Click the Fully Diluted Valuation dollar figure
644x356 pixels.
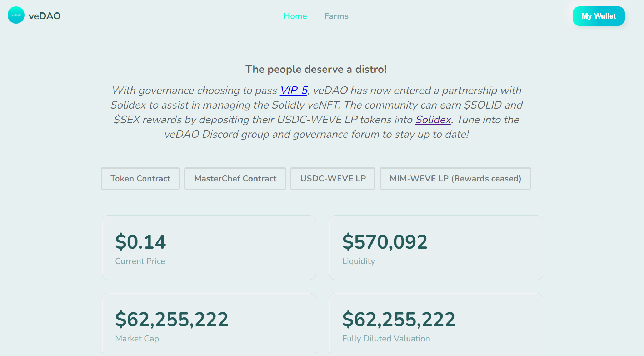[x=399, y=319]
